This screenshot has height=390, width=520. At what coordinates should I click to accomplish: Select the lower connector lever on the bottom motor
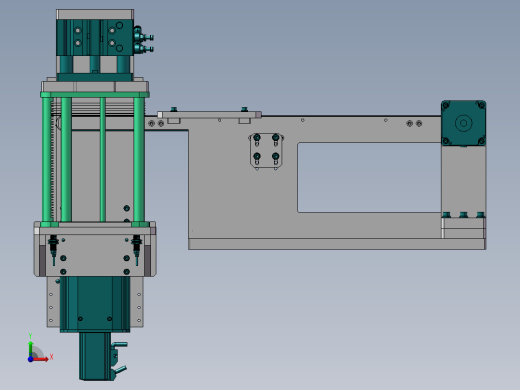[119, 369]
